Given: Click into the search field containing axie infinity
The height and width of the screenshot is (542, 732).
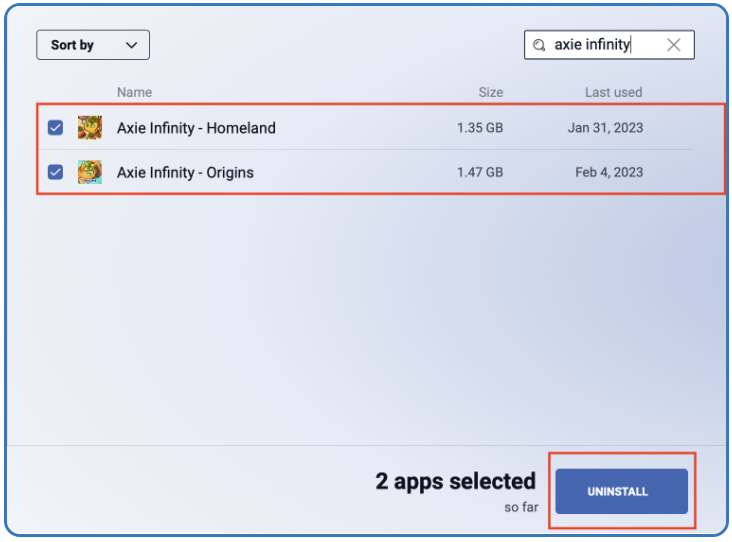Looking at the screenshot, I should coord(609,45).
